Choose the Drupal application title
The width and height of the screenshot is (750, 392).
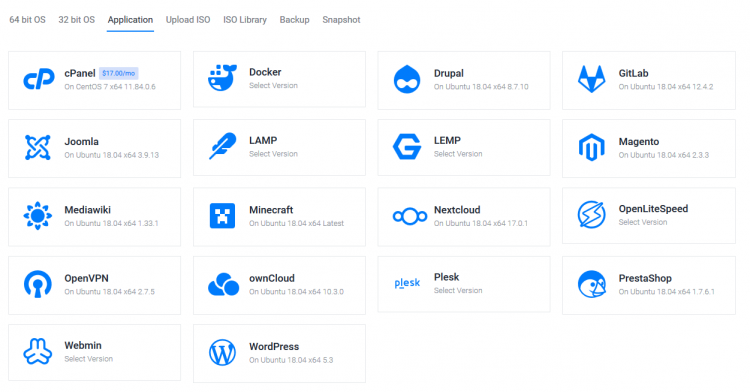click(449, 73)
